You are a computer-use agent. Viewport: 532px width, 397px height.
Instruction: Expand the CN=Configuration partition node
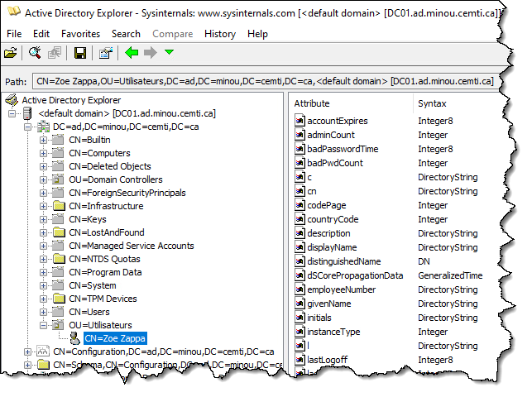tap(28, 352)
